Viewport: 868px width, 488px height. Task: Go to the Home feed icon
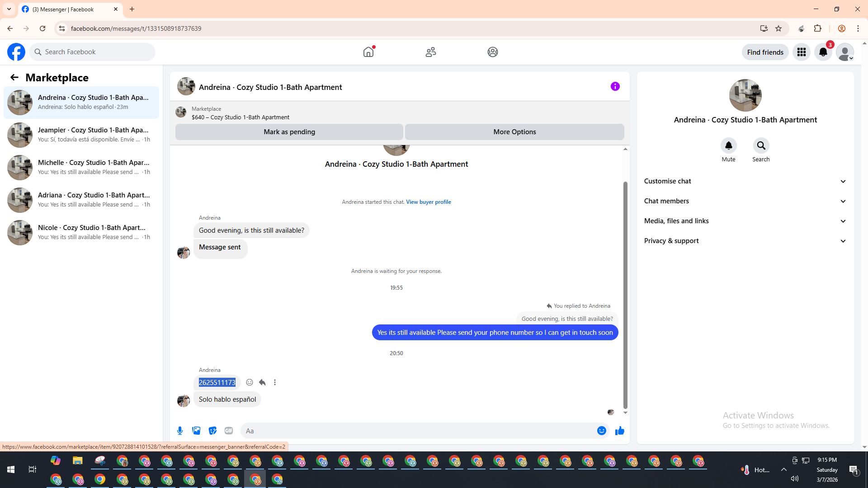368,52
